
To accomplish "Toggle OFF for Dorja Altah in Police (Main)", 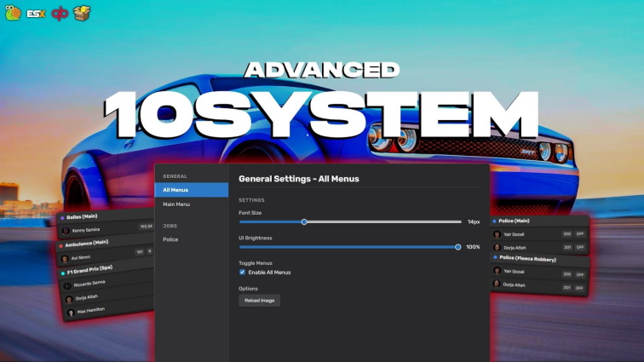I will point(580,247).
